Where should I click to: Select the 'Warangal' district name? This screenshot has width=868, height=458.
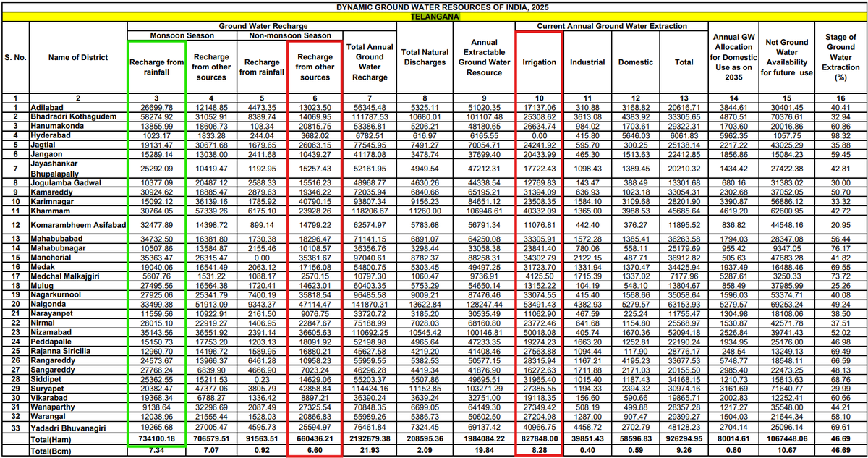(x=49, y=417)
